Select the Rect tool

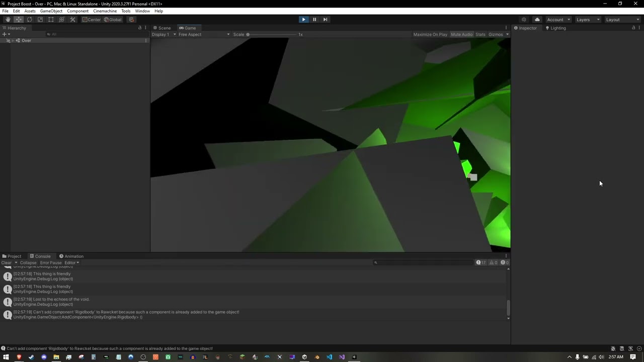point(51,20)
